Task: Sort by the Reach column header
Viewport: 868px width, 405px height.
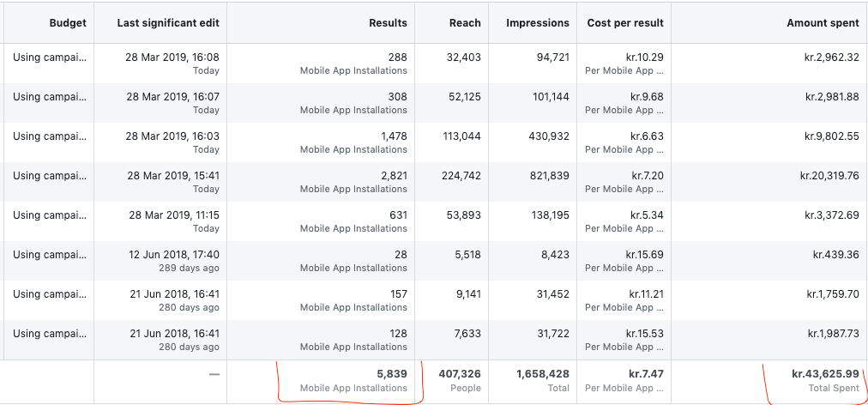Action: [x=465, y=23]
